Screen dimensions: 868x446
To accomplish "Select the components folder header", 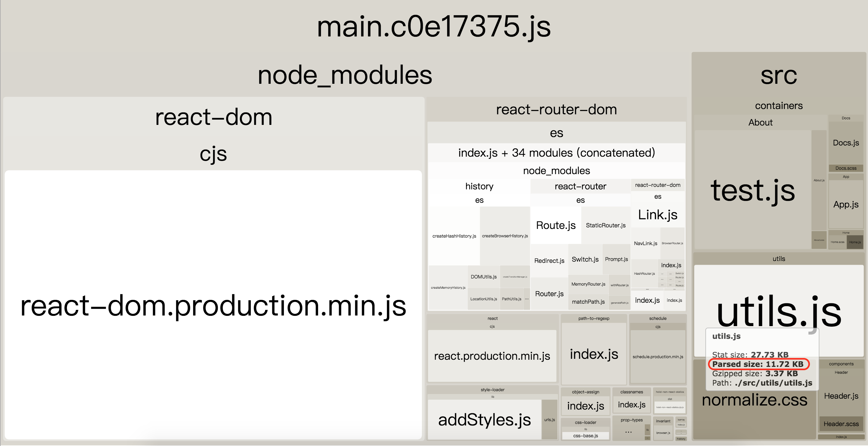I will point(841,364).
